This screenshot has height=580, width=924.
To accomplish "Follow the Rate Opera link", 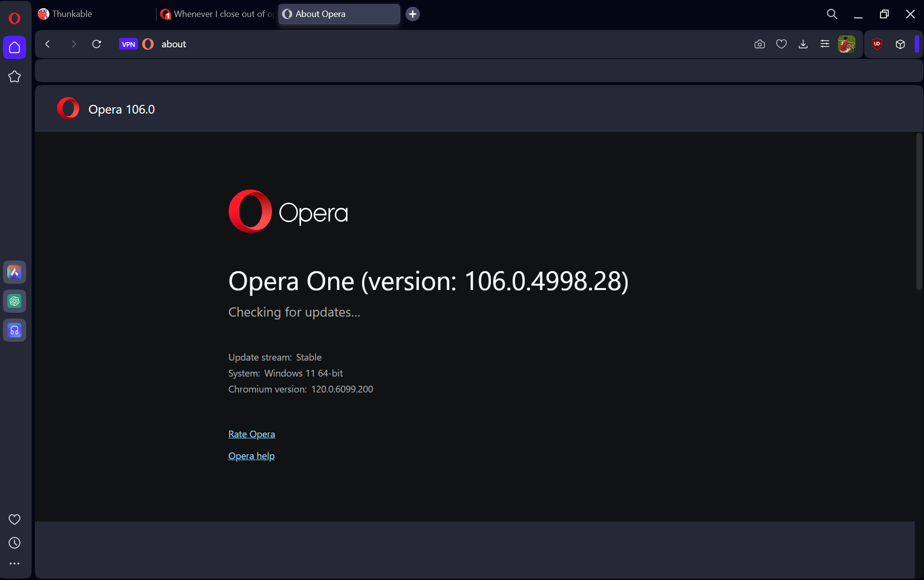I will click(x=251, y=434).
